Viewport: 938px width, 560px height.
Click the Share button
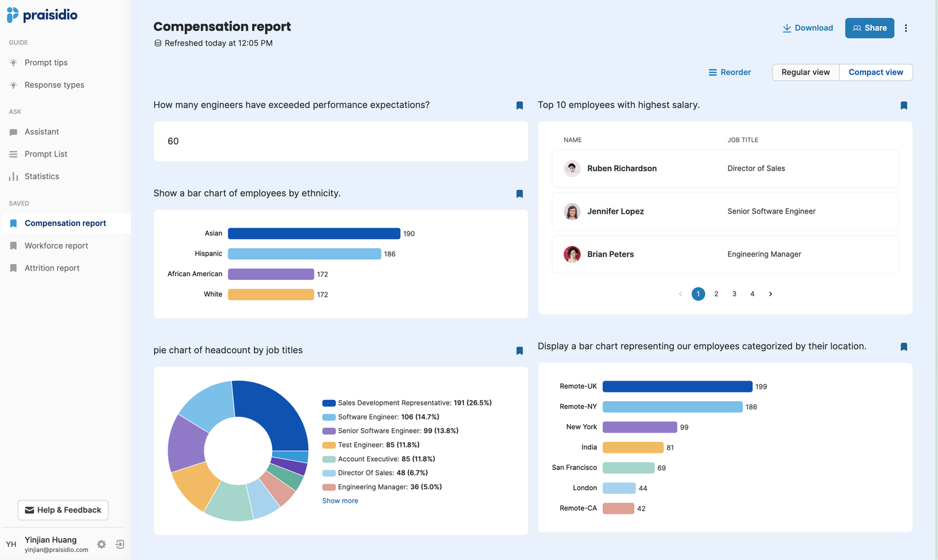pyautogui.click(x=869, y=27)
